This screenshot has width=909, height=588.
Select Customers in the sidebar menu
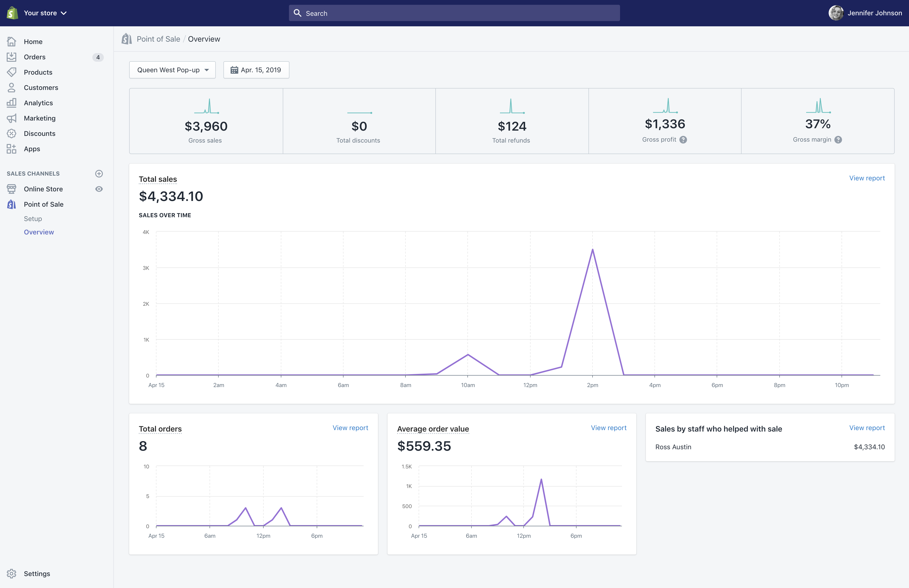(x=41, y=88)
